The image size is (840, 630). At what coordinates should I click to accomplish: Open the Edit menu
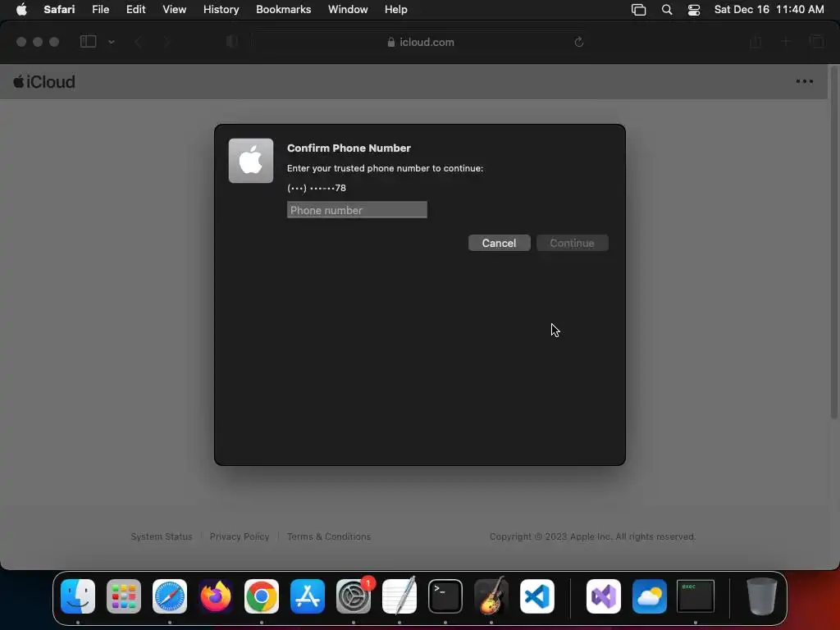[x=135, y=10]
